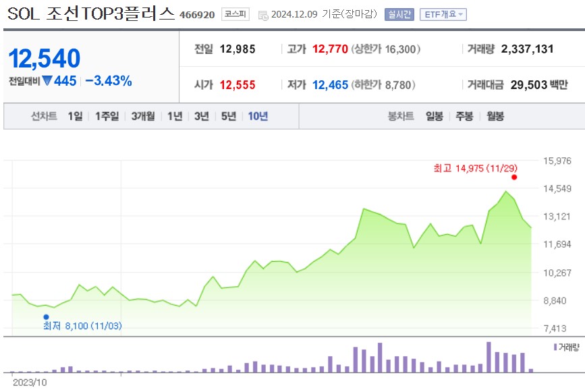Viewport: 585px width, 392px height.
Task: Click the stock code 466920
Action: point(196,13)
